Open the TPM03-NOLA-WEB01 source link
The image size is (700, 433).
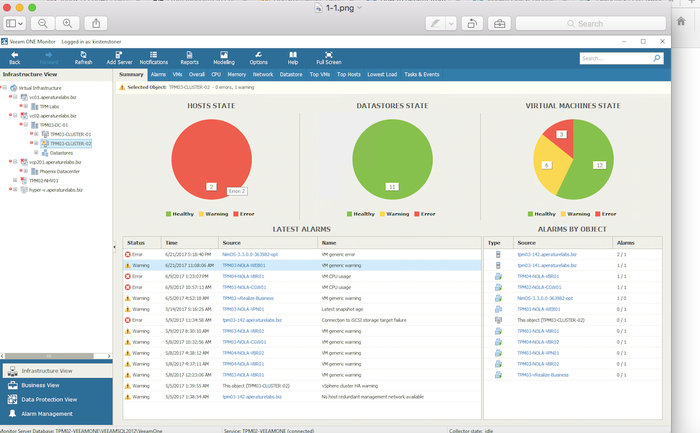(x=243, y=265)
